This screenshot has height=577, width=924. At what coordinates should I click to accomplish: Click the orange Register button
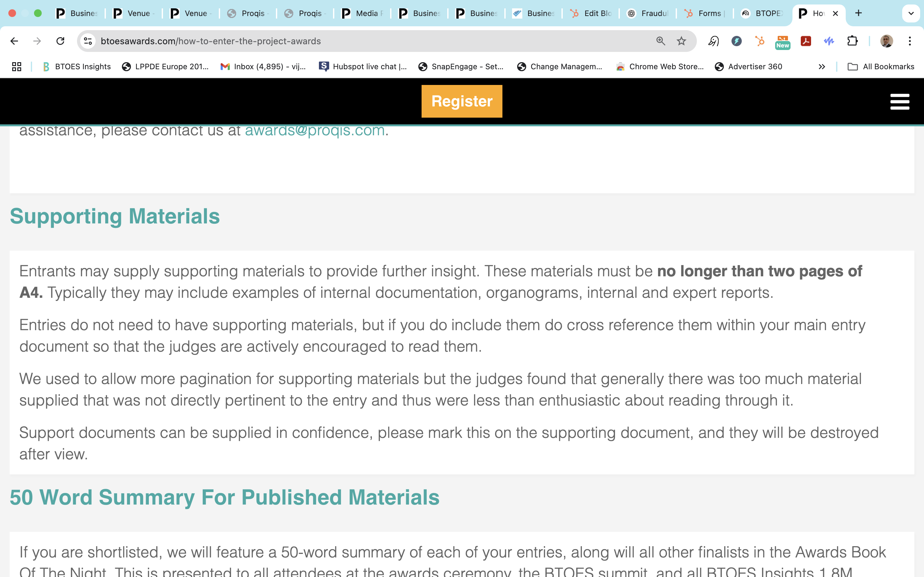coord(462,101)
